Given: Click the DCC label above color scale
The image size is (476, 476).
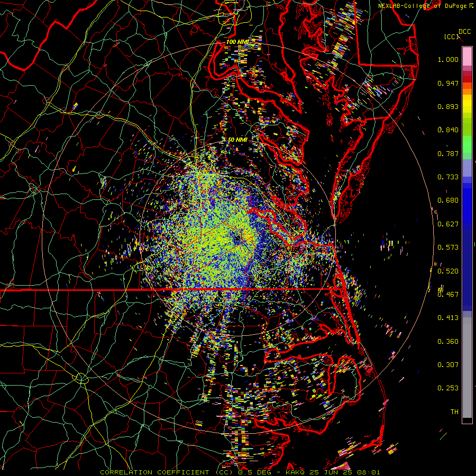Looking at the screenshot, I should pyautogui.click(x=464, y=32).
